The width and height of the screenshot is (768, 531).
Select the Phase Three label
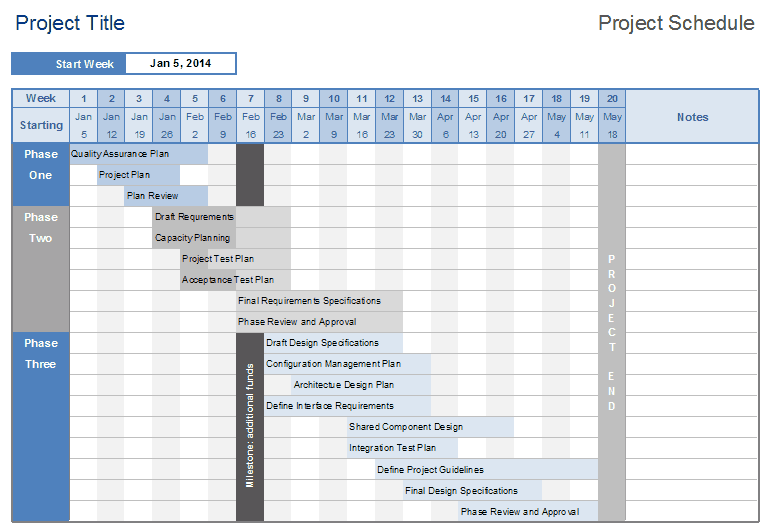pos(41,427)
